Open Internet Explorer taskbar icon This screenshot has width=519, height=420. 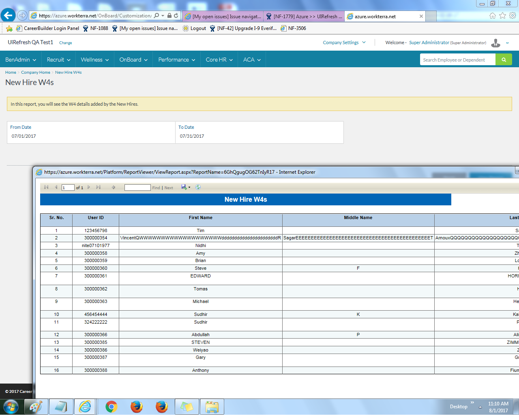(x=85, y=407)
